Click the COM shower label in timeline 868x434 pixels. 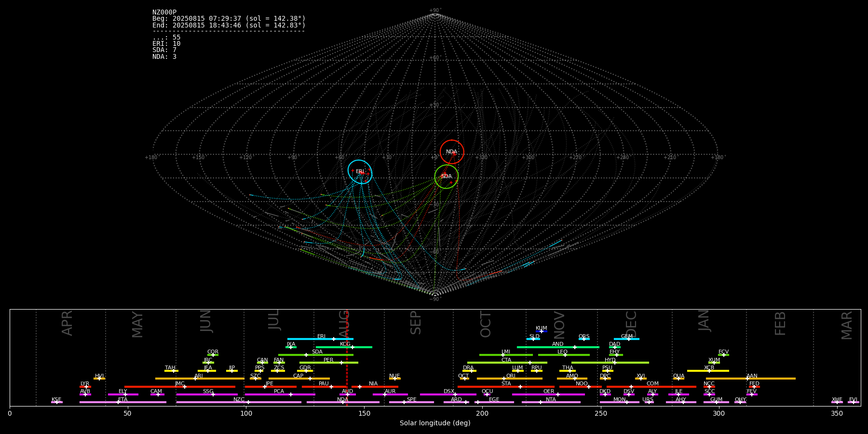pos(652,383)
